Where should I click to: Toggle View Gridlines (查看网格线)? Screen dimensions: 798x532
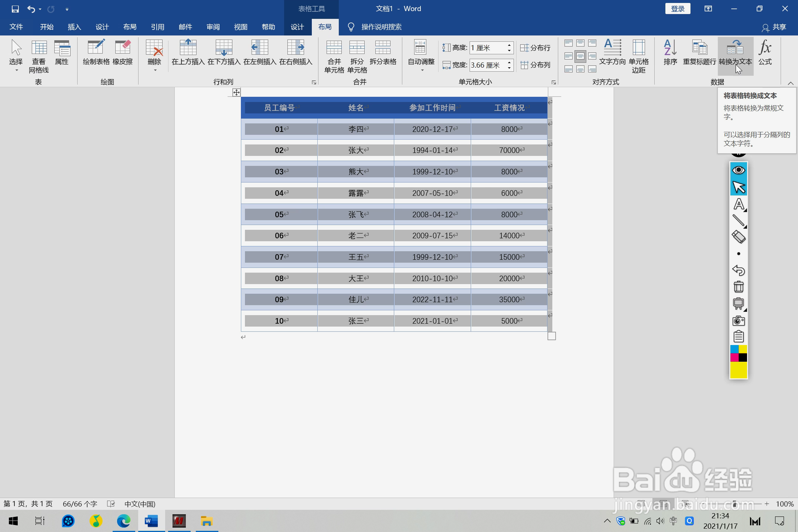click(x=39, y=48)
